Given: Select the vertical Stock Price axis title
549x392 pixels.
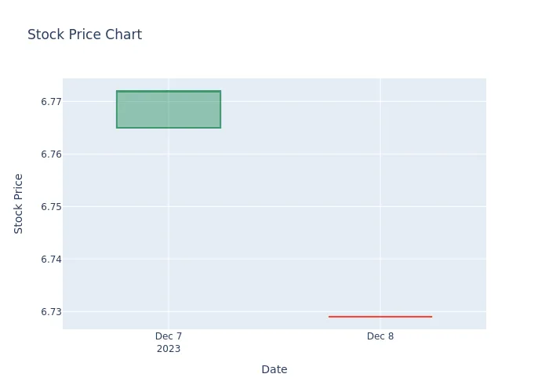Looking at the screenshot, I should click(18, 204).
